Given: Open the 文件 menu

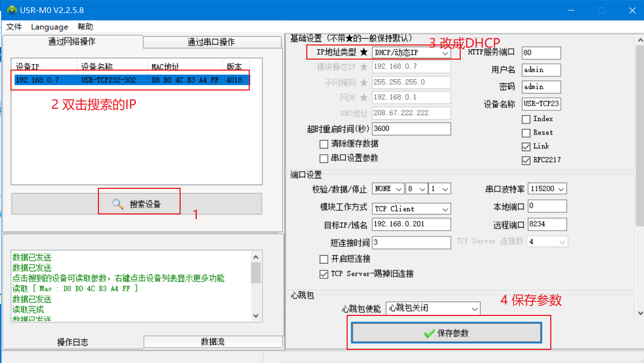Looking at the screenshot, I should click(x=14, y=27).
